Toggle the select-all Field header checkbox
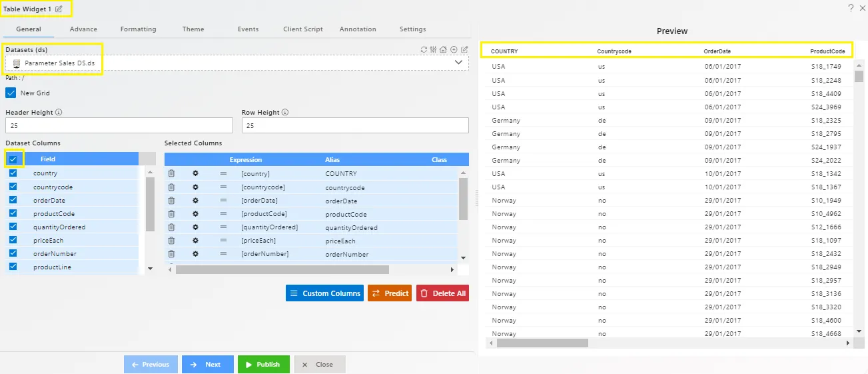This screenshot has width=868, height=374. coord(13,159)
